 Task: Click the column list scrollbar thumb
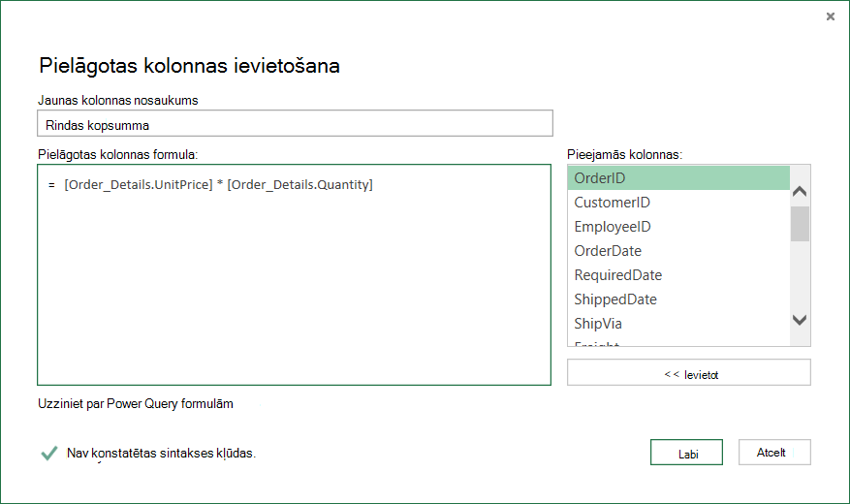(800, 223)
